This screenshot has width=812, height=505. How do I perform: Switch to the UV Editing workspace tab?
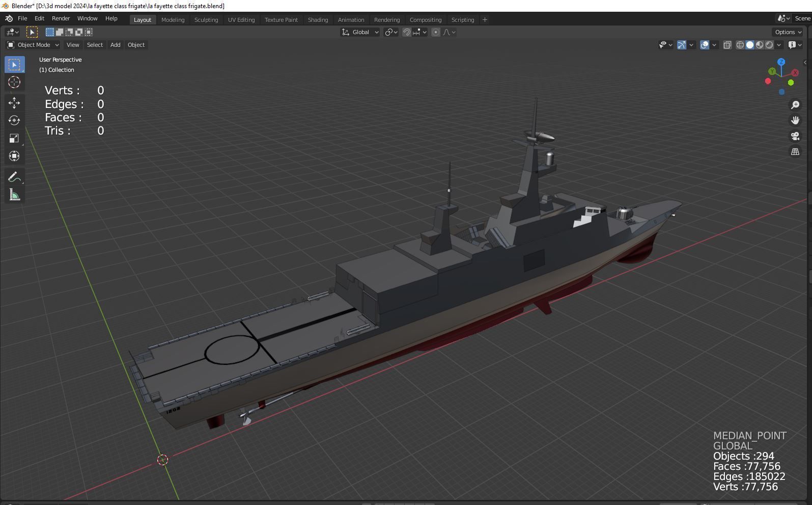[x=241, y=20]
